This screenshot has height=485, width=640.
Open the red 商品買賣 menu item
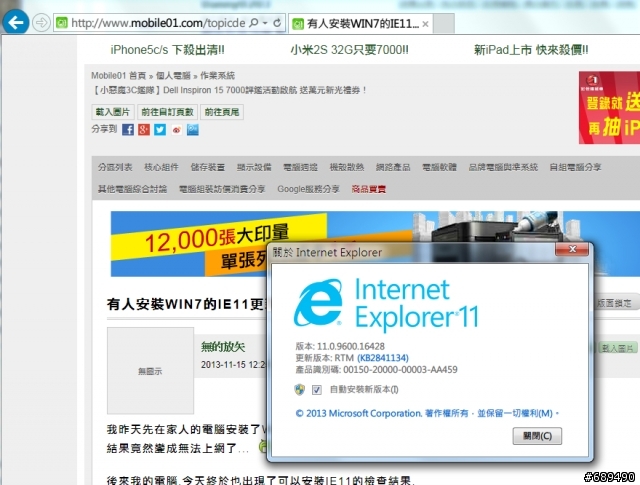[x=369, y=189]
